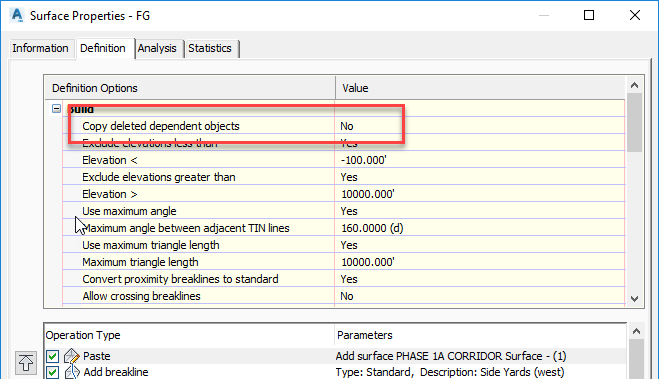Click No value for Allow crossing breaklines
The width and height of the screenshot is (659, 379).
347,296
